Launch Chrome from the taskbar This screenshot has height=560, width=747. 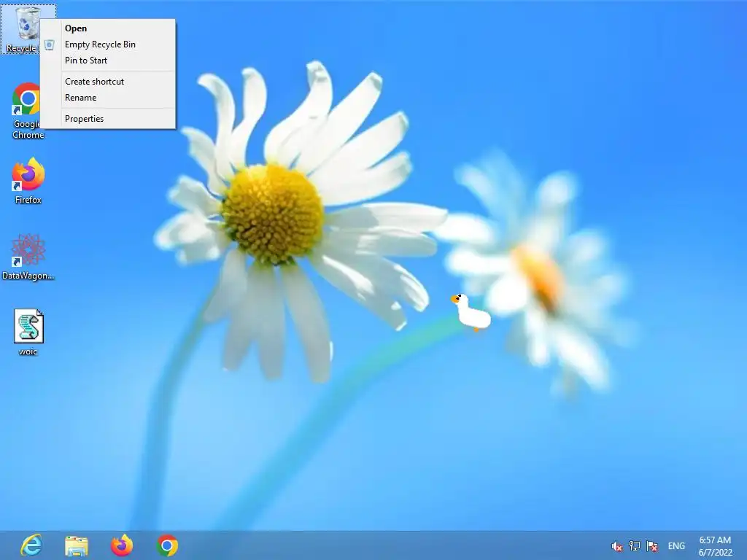(167, 545)
